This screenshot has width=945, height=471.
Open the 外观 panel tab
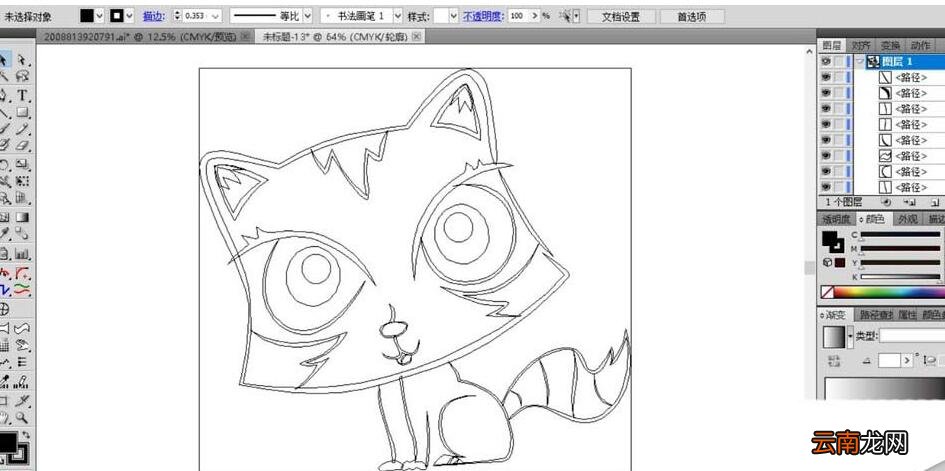[x=906, y=219]
